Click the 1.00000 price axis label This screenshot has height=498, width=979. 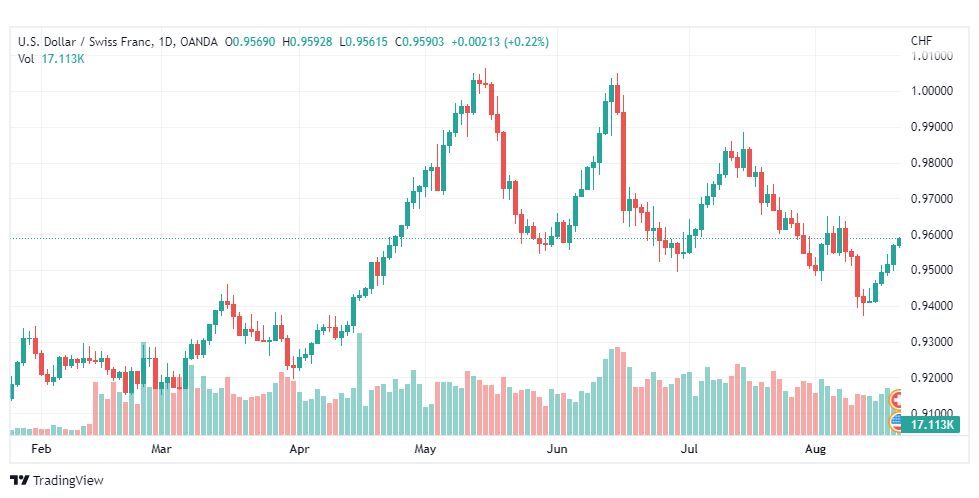click(x=932, y=90)
